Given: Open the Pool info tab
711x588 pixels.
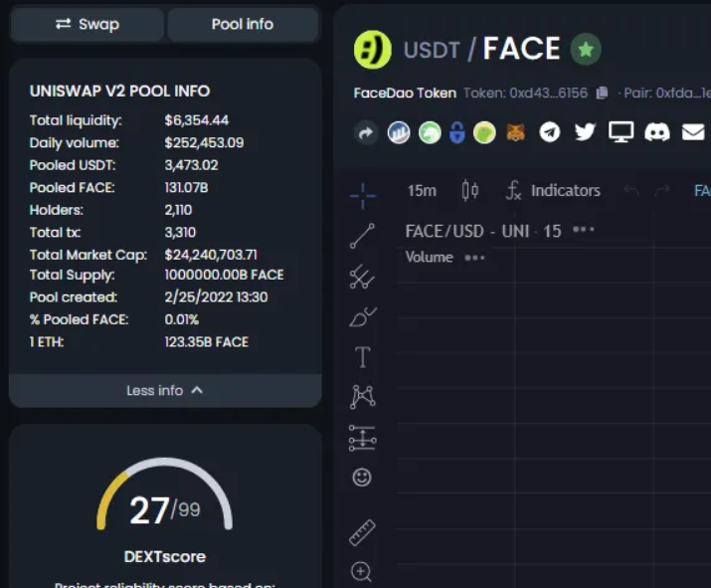Looking at the screenshot, I should 243,24.
